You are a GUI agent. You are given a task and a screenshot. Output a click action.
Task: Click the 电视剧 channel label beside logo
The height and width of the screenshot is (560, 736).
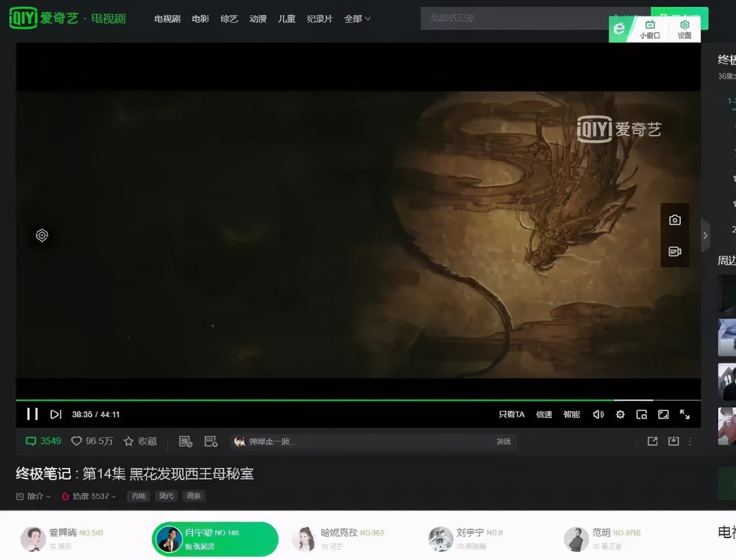108,18
